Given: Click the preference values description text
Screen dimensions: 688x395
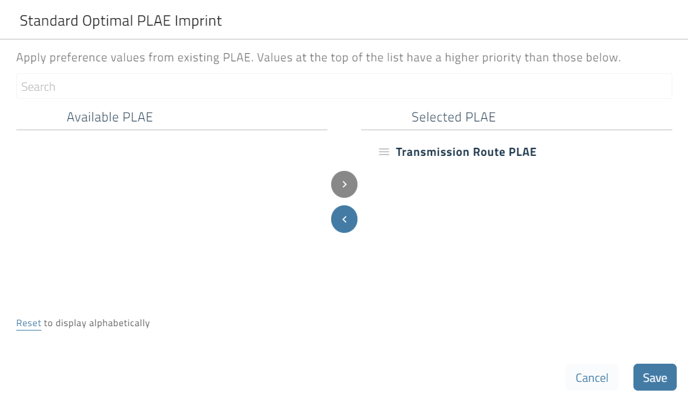Looking at the screenshot, I should (x=319, y=57).
